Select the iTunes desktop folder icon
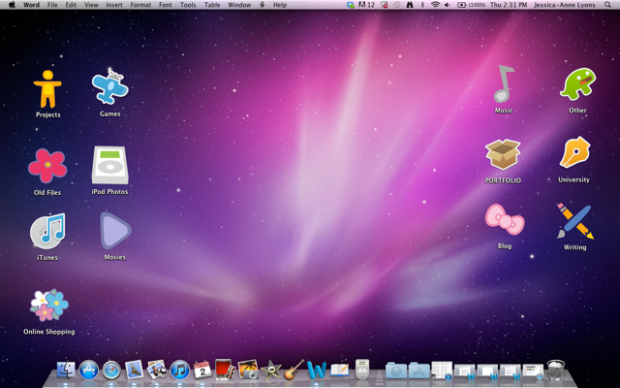This screenshot has height=388, width=620. coord(48,231)
